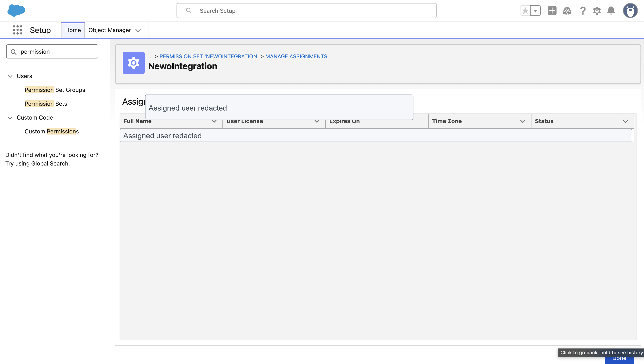The width and height of the screenshot is (644, 364).
Task: Open the Object Manager tab
Action: (x=109, y=30)
